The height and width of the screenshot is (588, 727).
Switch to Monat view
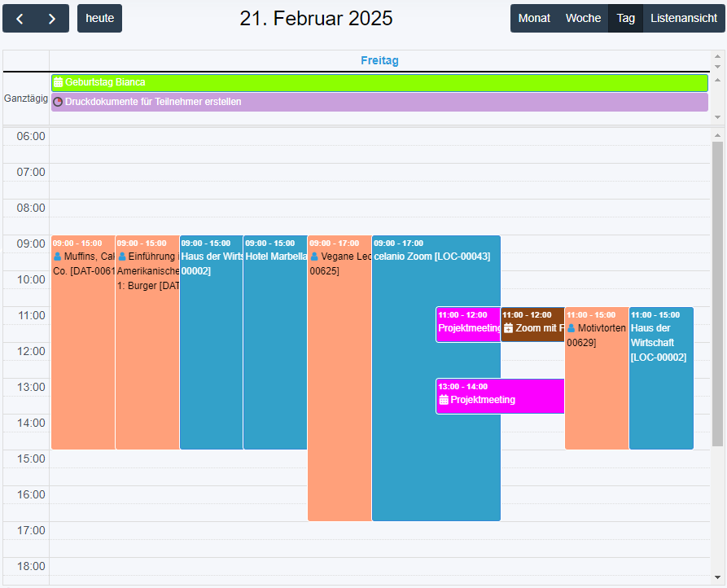coord(534,18)
